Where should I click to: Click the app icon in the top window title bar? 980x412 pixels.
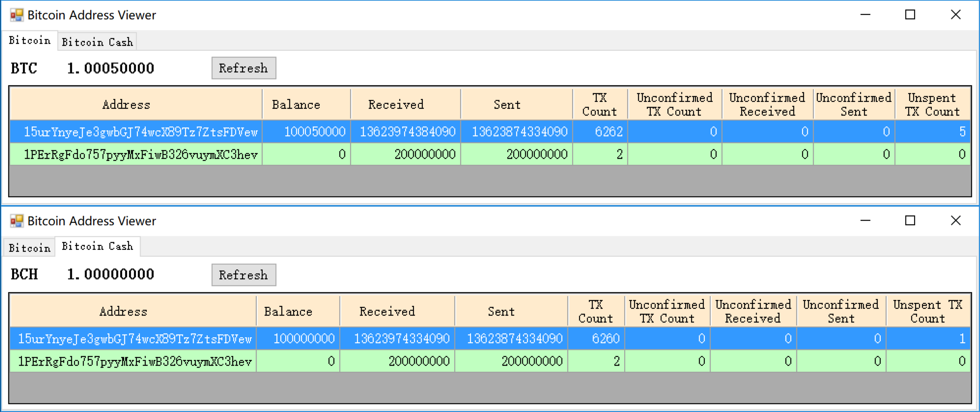[x=17, y=15]
